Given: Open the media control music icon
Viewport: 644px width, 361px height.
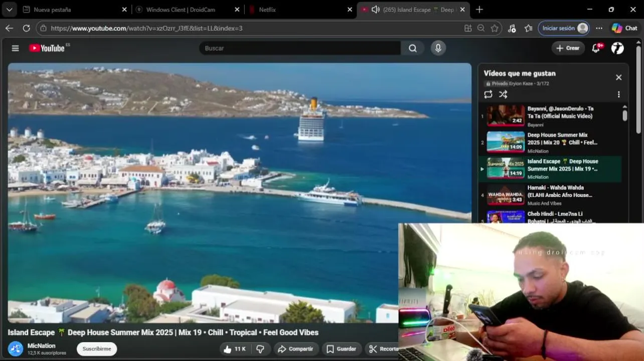Looking at the screenshot, I should pos(512,28).
